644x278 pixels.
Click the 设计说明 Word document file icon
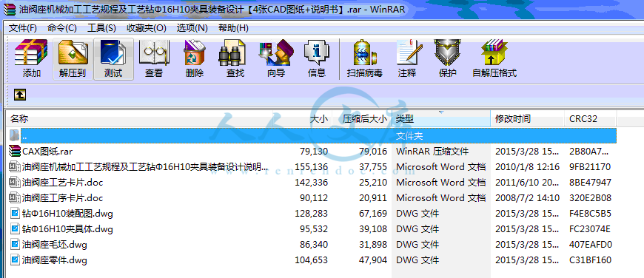15,167
